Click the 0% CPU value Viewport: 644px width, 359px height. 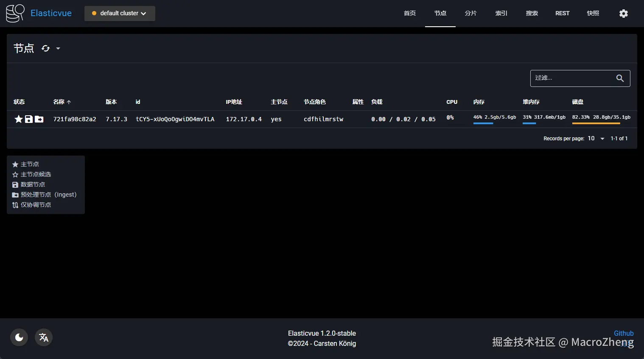click(450, 117)
